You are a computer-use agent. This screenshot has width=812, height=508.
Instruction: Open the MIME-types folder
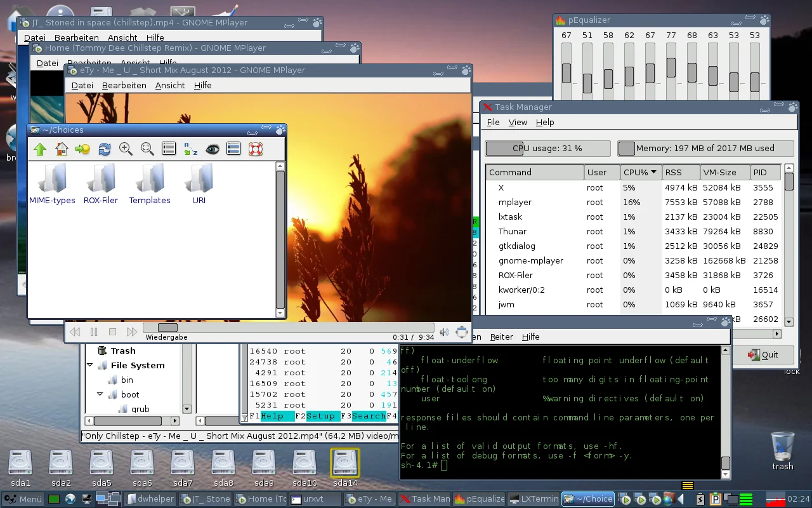point(52,184)
